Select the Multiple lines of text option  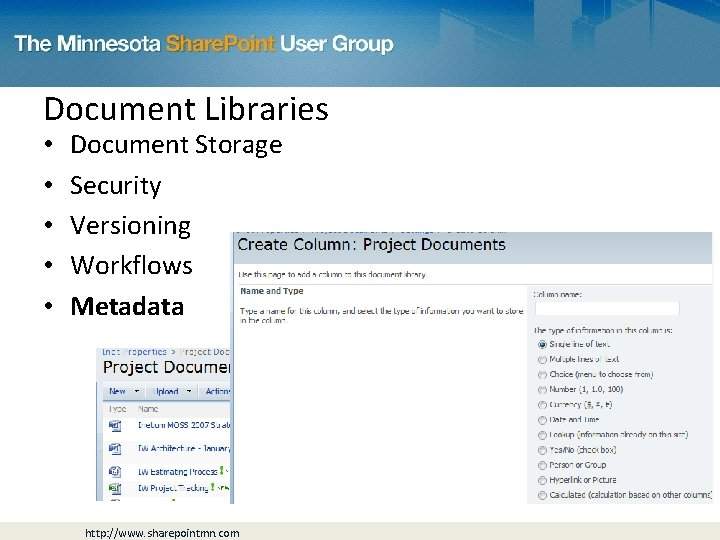pyautogui.click(x=542, y=360)
